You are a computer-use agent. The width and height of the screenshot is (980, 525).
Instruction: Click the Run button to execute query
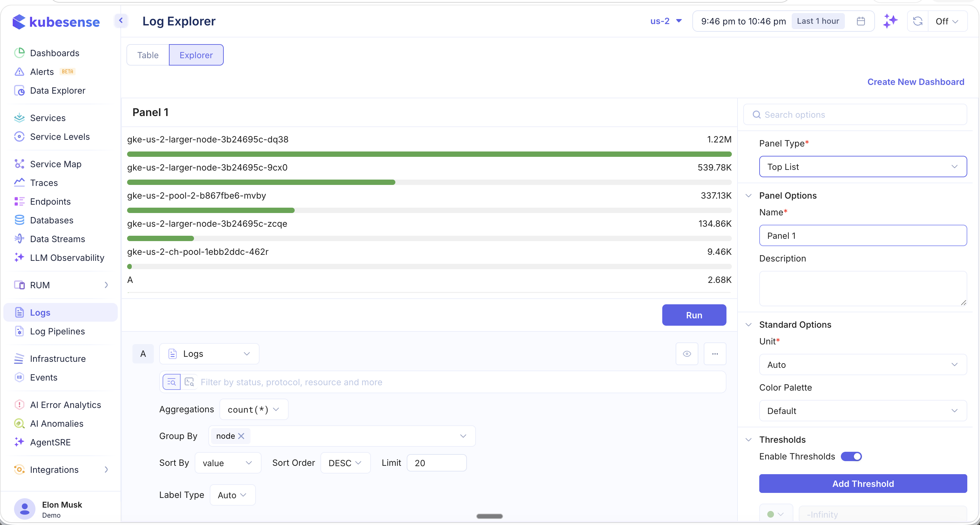tap(694, 315)
